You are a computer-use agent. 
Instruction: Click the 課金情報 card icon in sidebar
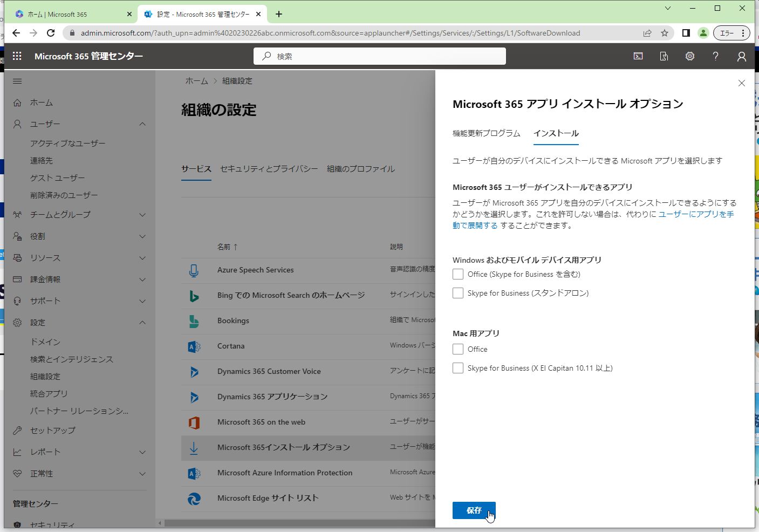tap(17, 279)
